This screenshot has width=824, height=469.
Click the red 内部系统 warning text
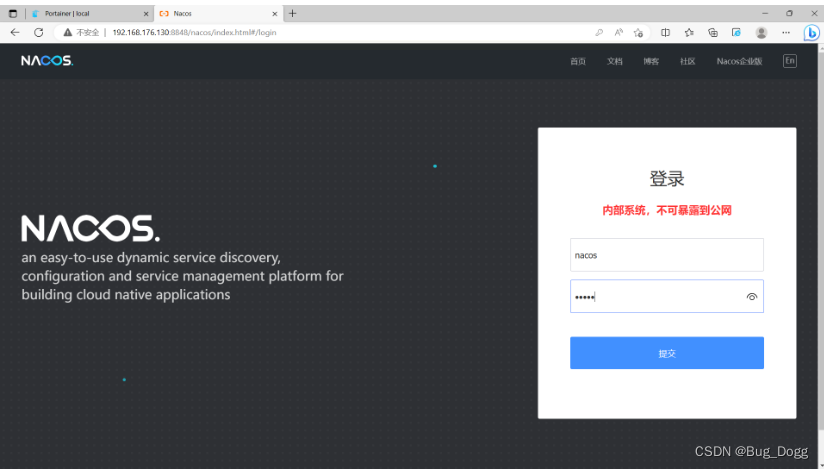pyautogui.click(x=667, y=211)
